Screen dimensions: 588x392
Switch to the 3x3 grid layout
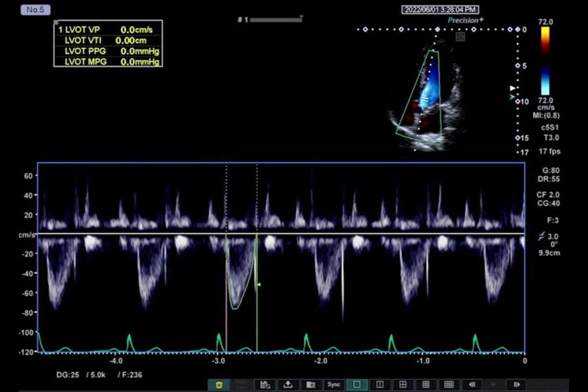click(425, 385)
